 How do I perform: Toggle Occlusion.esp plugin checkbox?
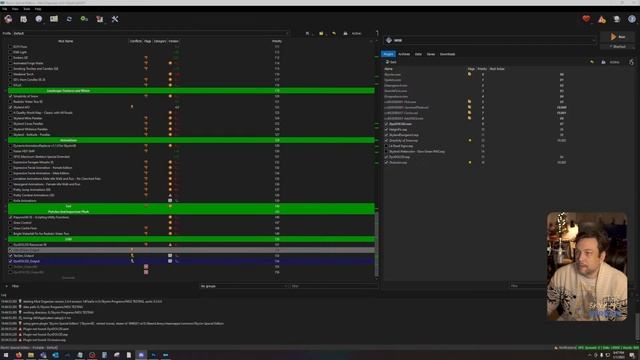[x=386, y=162]
